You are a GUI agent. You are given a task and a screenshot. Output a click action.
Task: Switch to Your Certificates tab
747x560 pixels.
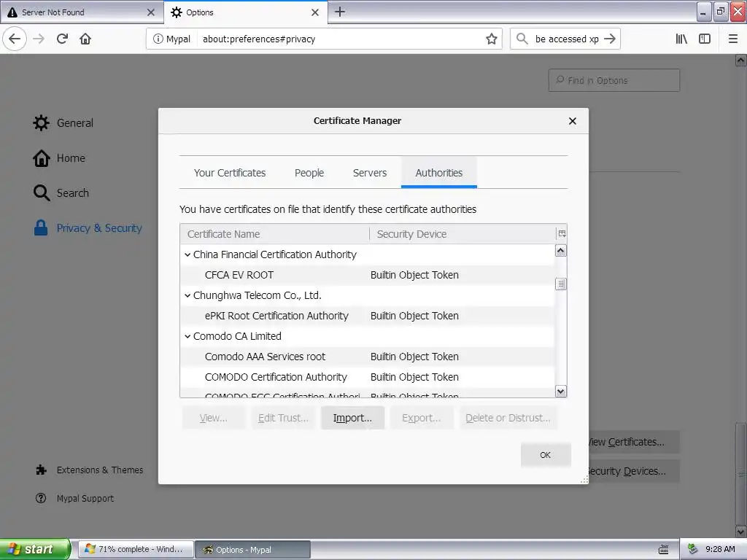230,173
